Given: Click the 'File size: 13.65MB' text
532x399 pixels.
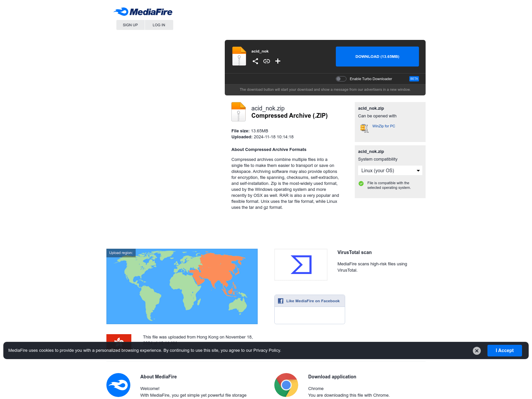Looking at the screenshot, I should coord(250,131).
